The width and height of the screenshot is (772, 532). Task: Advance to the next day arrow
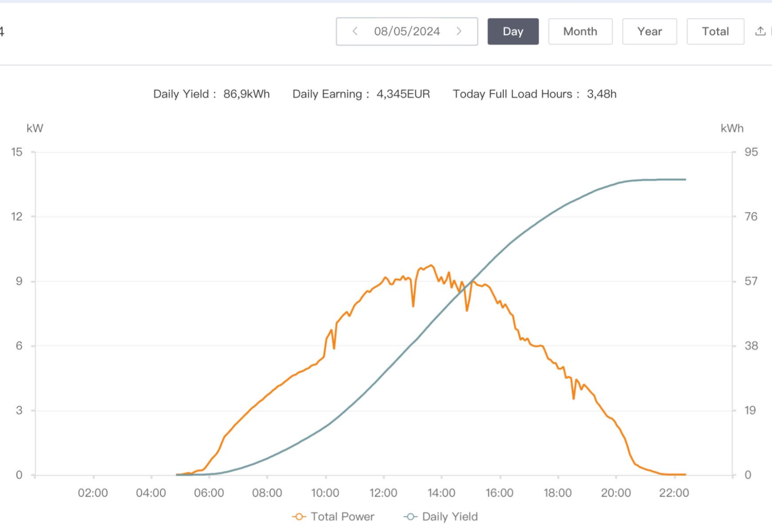tap(459, 31)
